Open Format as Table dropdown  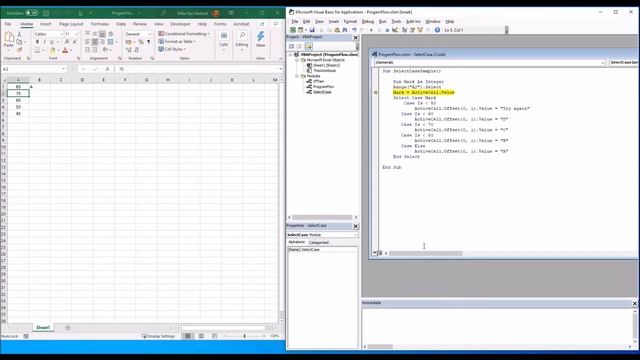pyautogui.click(x=177, y=41)
